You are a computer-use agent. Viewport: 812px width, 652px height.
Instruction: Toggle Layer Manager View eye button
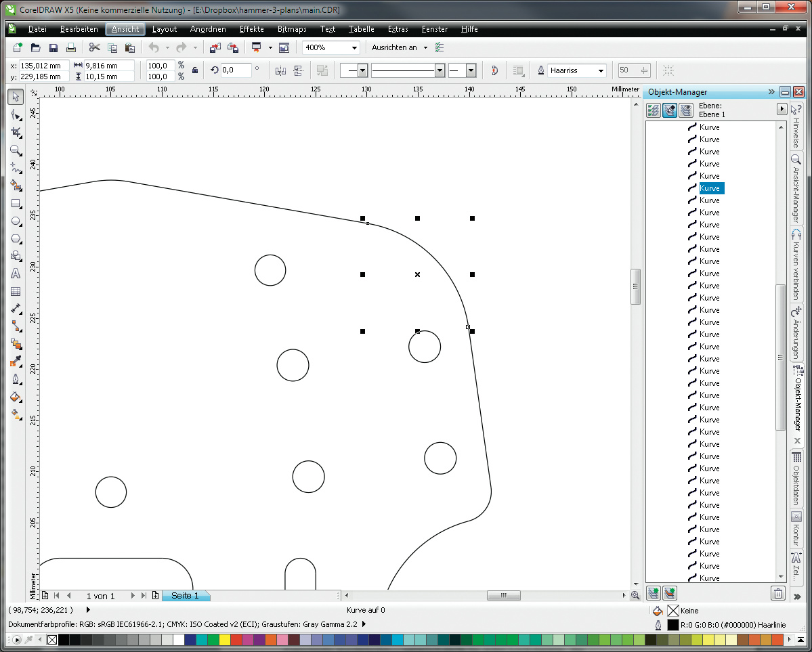tap(685, 110)
